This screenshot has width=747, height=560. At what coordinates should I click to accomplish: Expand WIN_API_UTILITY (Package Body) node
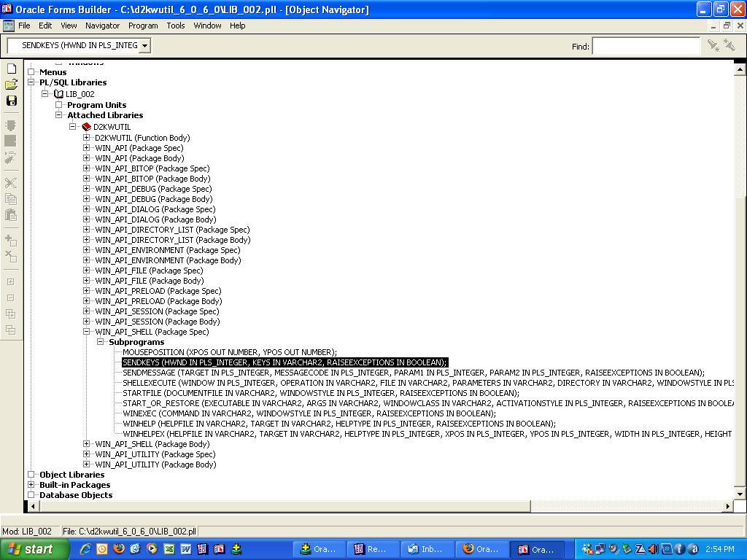(x=86, y=464)
